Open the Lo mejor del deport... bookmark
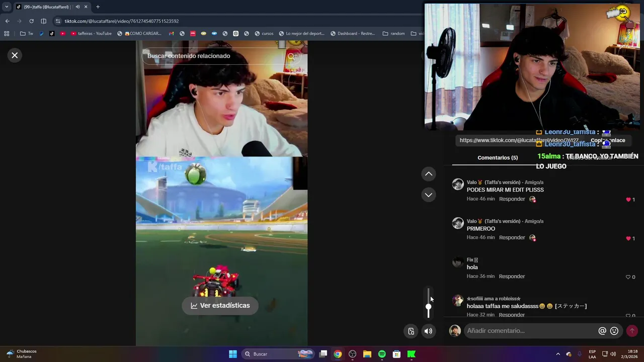The height and width of the screenshot is (362, 644). point(301,34)
